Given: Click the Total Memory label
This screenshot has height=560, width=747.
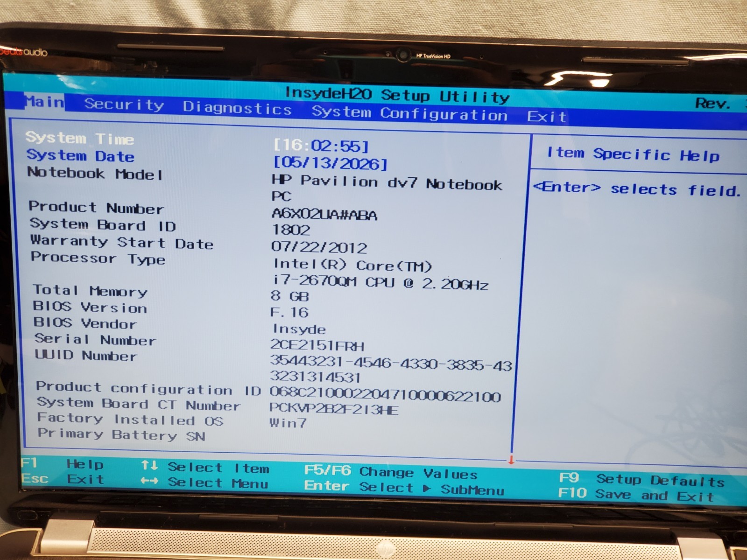Looking at the screenshot, I should point(90,291).
